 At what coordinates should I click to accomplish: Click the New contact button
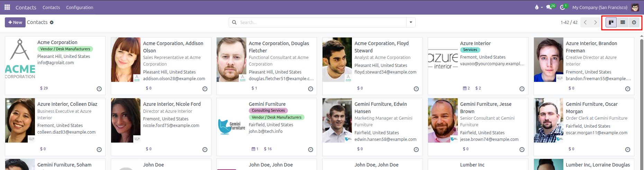15,22
